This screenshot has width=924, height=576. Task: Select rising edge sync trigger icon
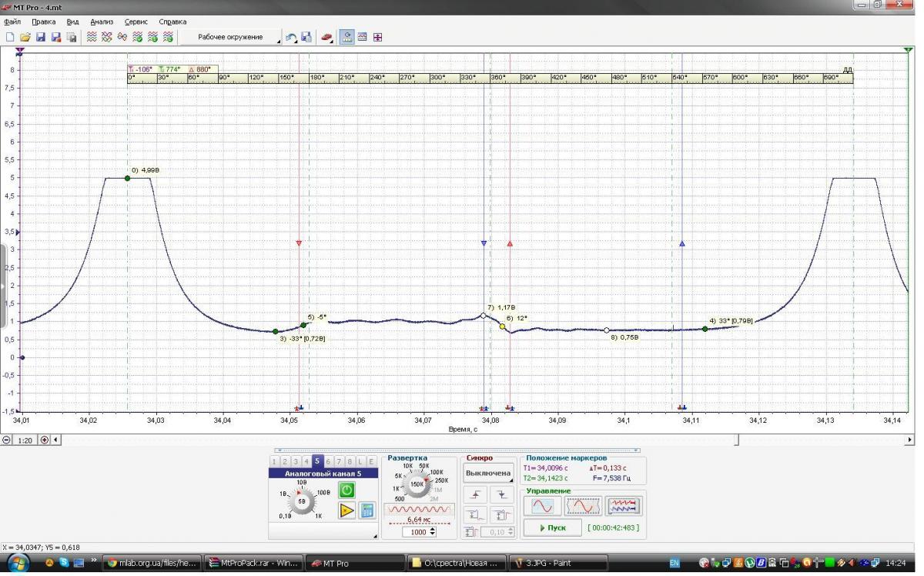476,494
